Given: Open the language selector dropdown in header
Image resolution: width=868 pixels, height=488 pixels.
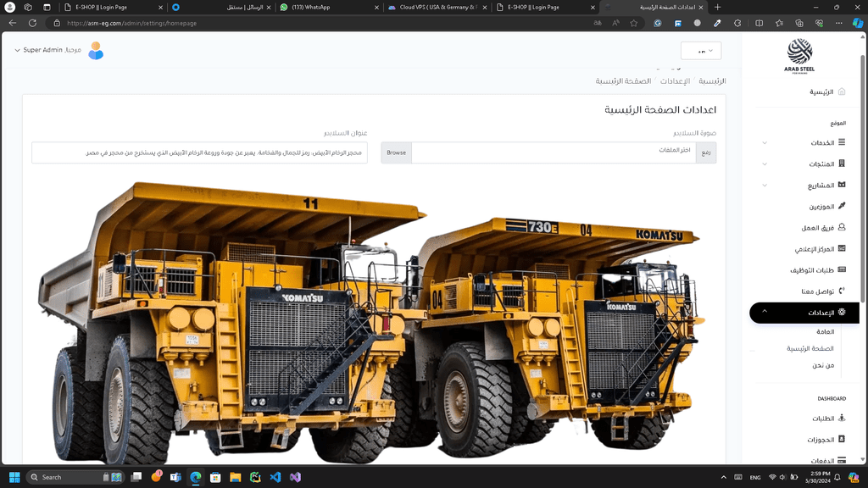Looking at the screenshot, I should pyautogui.click(x=701, y=51).
